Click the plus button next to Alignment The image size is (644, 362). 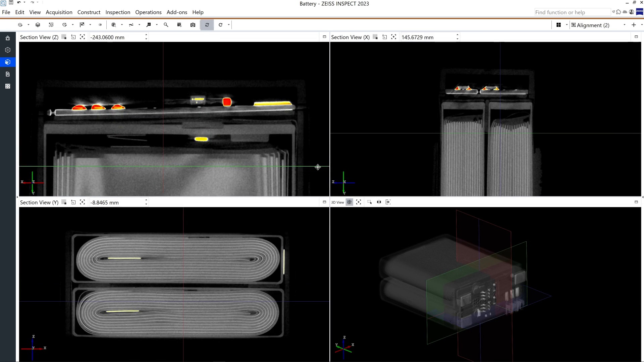[634, 25]
